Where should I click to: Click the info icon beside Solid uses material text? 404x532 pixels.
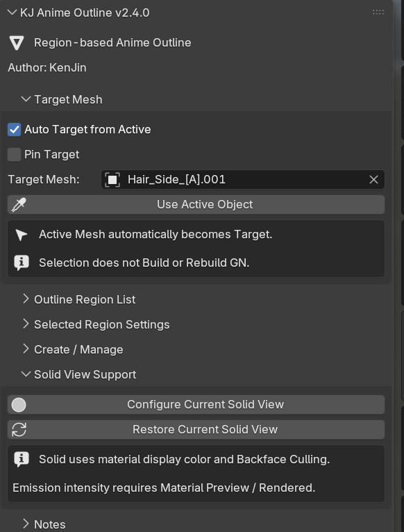tap(22, 459)
